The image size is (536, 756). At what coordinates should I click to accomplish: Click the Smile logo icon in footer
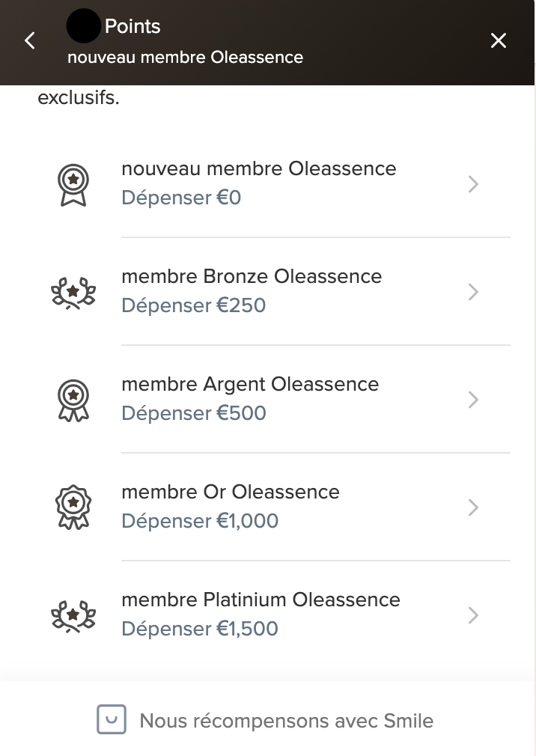click(x=111, y=720)
